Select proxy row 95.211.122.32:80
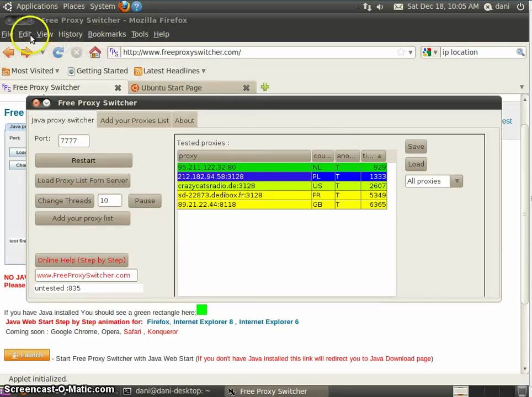 [x=282, y=167]
